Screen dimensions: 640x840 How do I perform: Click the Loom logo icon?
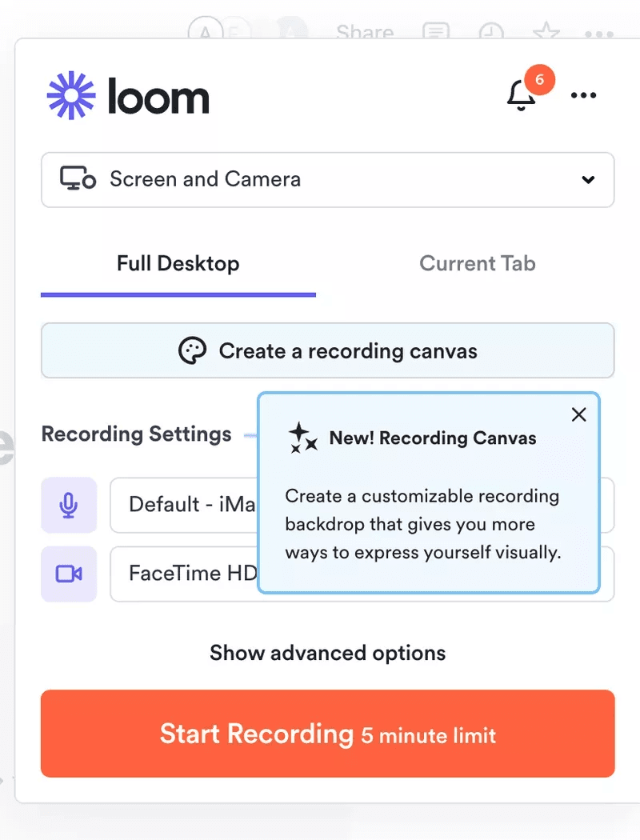coord(70,96)
